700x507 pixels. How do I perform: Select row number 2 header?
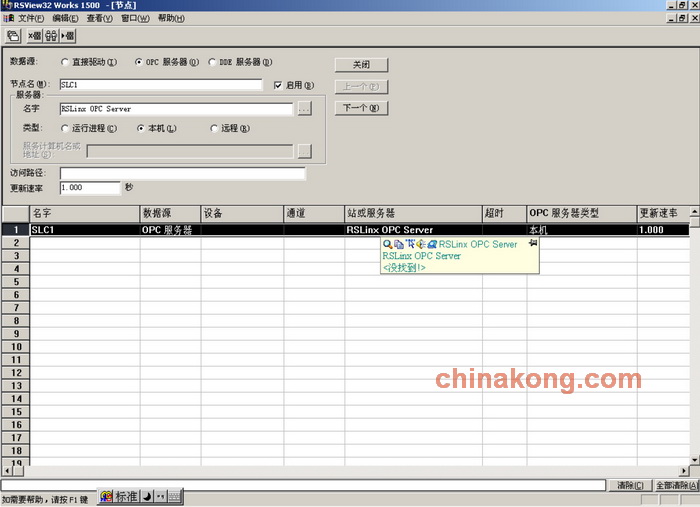pos(16,243)
